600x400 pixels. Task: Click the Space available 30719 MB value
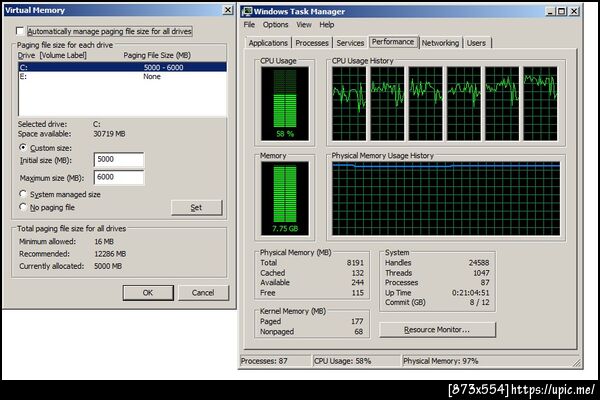pos(109,134)
